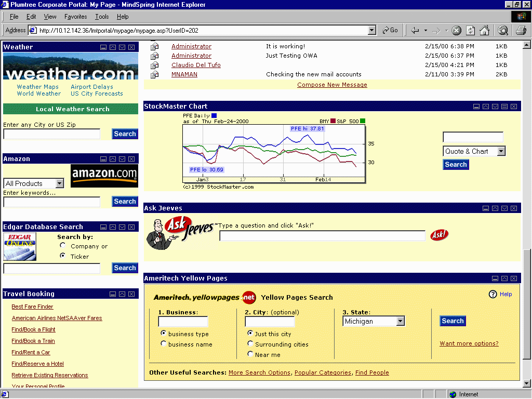Select the "Company or" radio button

coord(63,245)
